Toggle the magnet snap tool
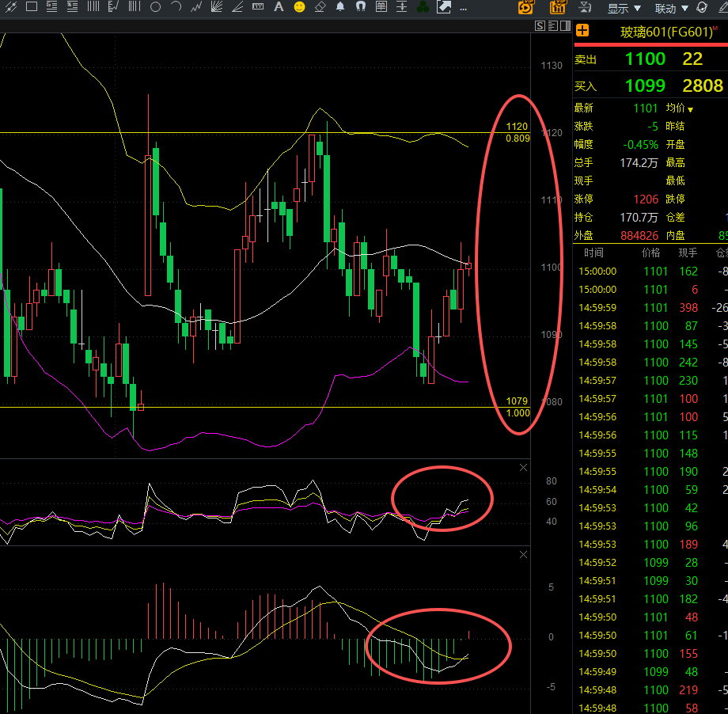 click(361, 6)
